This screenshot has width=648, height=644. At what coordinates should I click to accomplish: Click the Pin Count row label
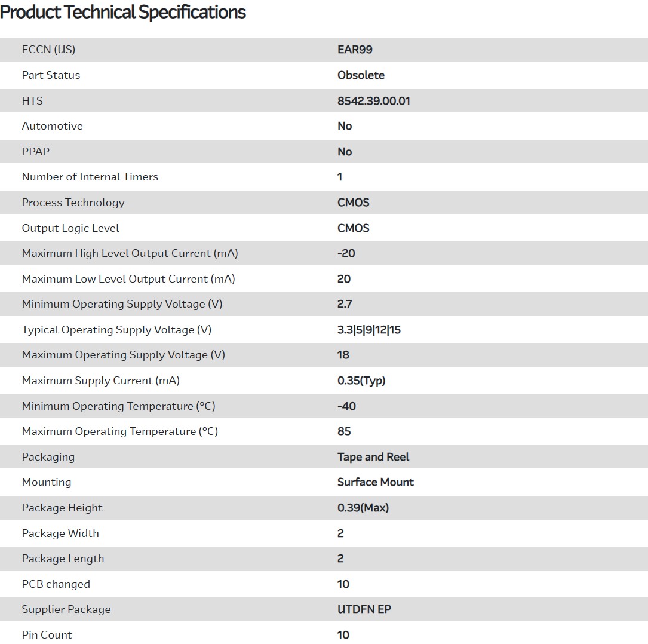[47, 635]
